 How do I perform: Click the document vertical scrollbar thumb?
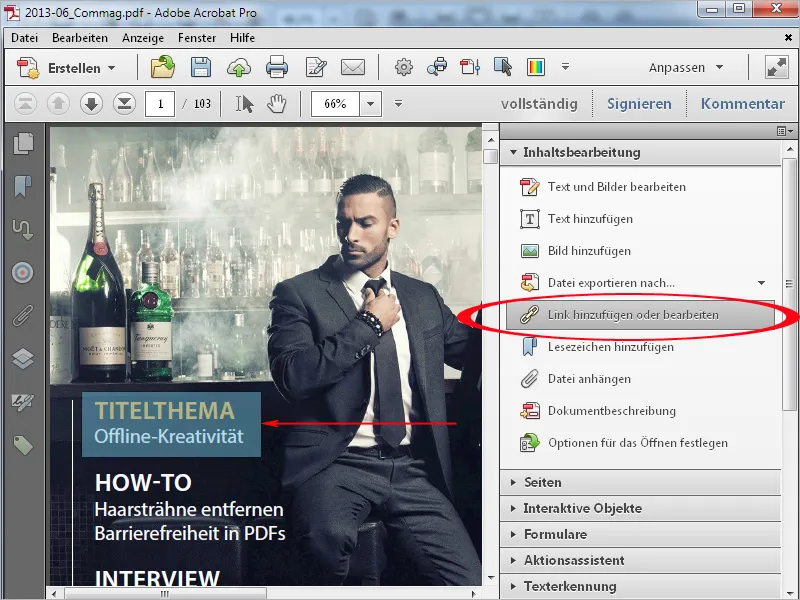coord(490,156)
